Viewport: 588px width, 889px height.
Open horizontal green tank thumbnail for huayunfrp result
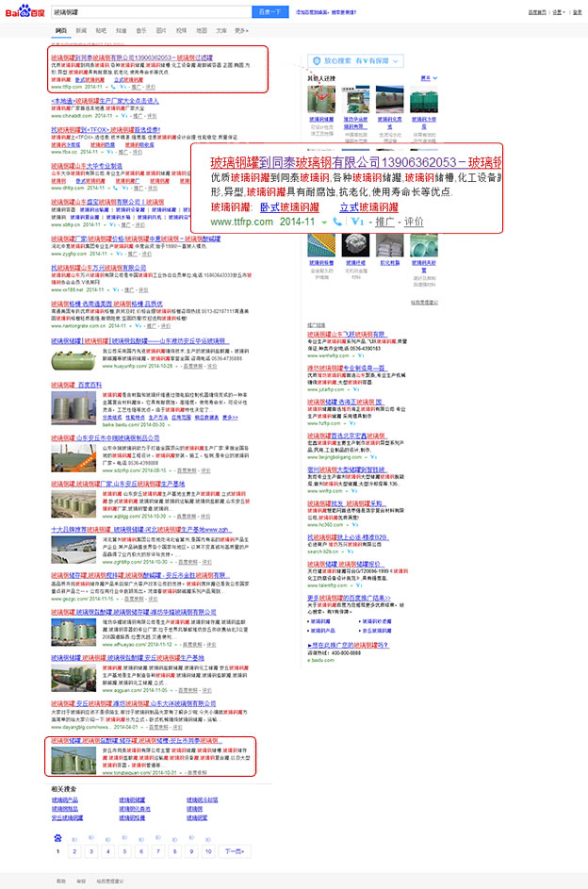73,360
